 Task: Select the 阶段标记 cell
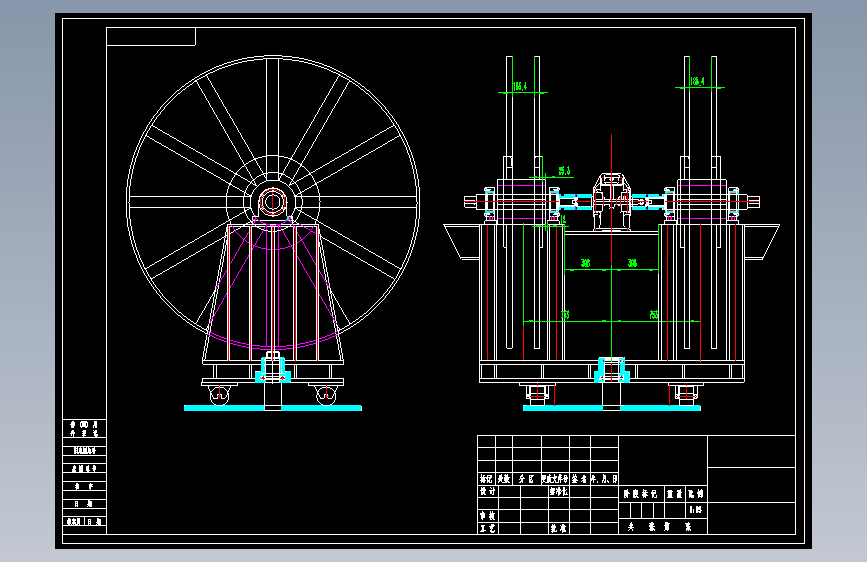point(641,493)
